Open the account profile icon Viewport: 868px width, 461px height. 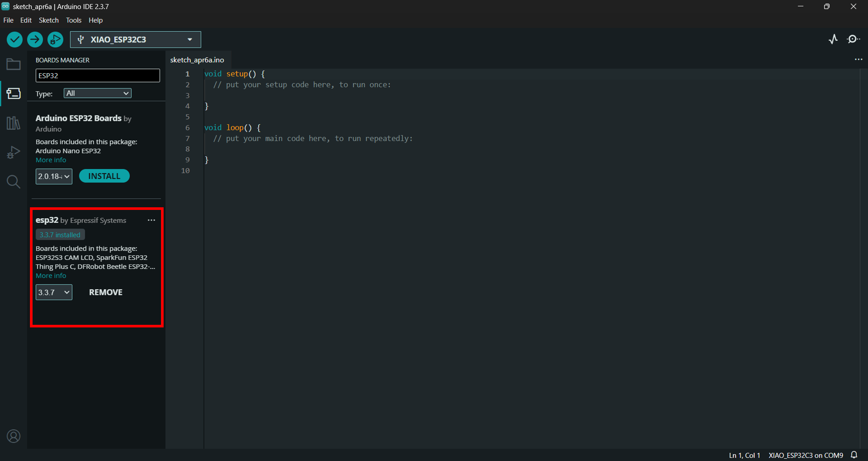[13, 436]
